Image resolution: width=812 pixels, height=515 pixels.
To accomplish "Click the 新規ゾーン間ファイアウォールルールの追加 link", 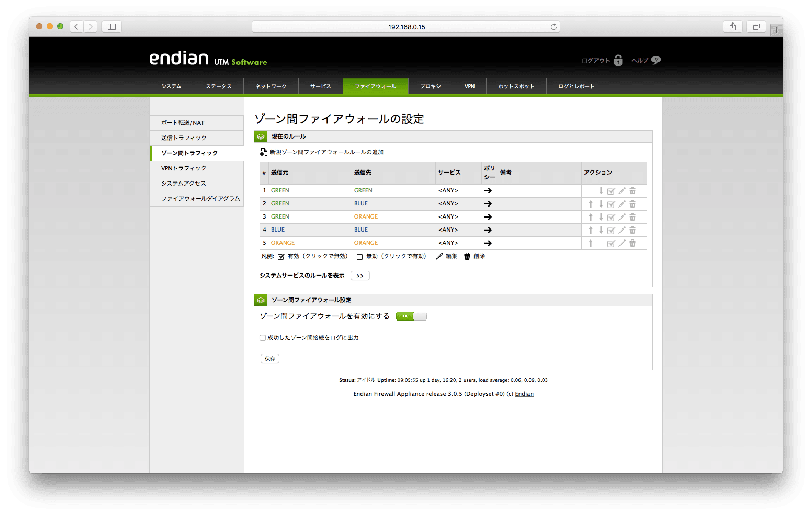I will 327,152.
